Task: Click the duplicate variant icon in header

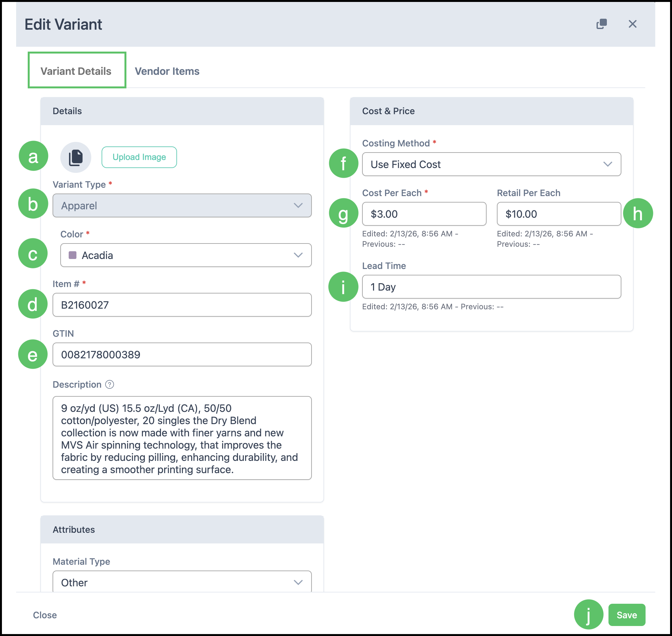Action: 601,24
